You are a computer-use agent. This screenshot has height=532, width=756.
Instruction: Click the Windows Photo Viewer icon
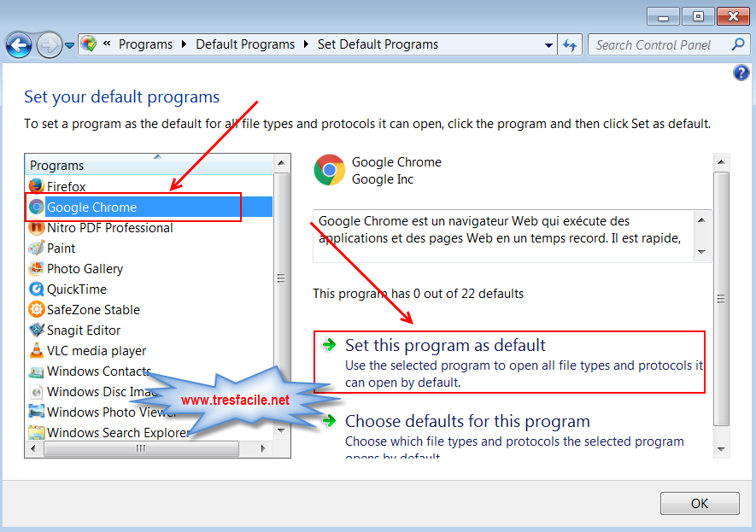(x=36, y=412)
